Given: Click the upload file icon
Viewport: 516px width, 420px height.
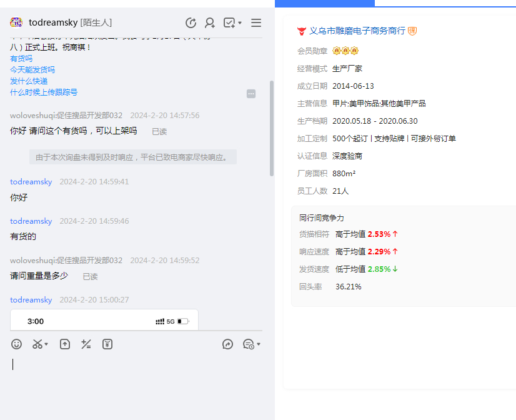Looking at the screenshot, I should point(65,344).
